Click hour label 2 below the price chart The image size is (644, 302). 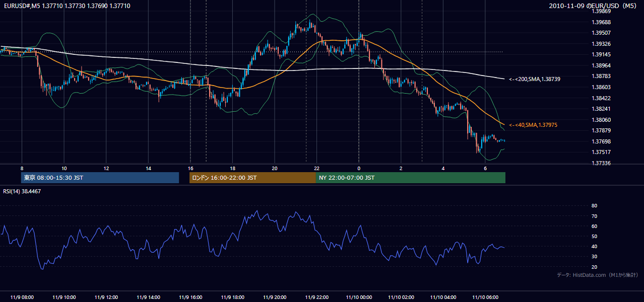point(401,168)
